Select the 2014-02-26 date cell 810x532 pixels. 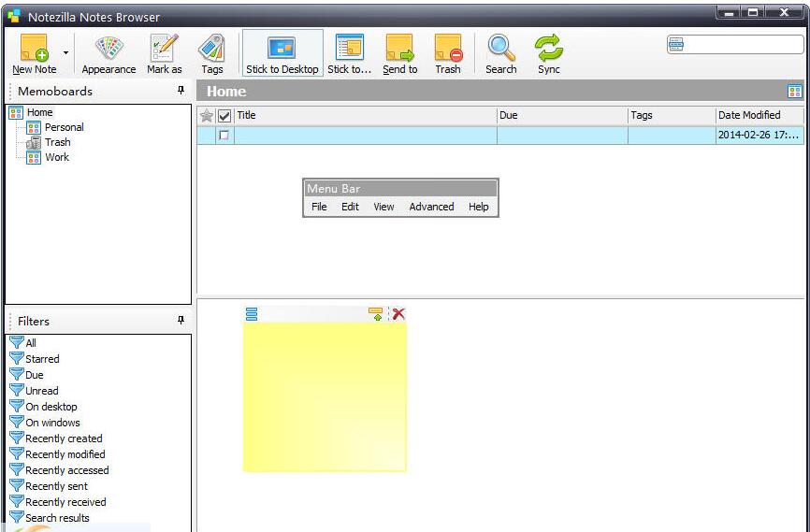click(x=759, y=136)
